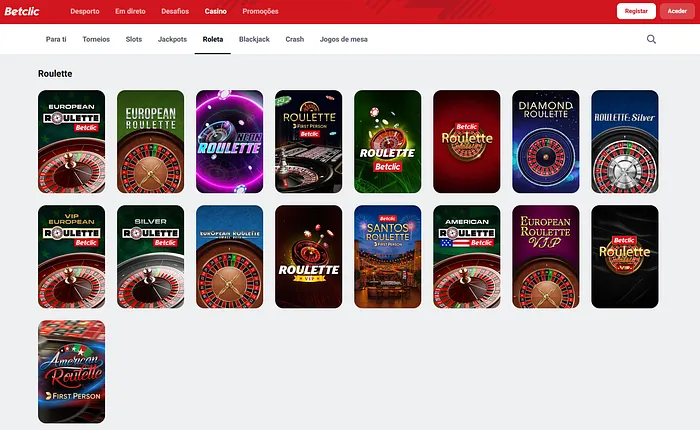Click the Roulette section heading
The image size is (700, 430).
click(55, 74)
